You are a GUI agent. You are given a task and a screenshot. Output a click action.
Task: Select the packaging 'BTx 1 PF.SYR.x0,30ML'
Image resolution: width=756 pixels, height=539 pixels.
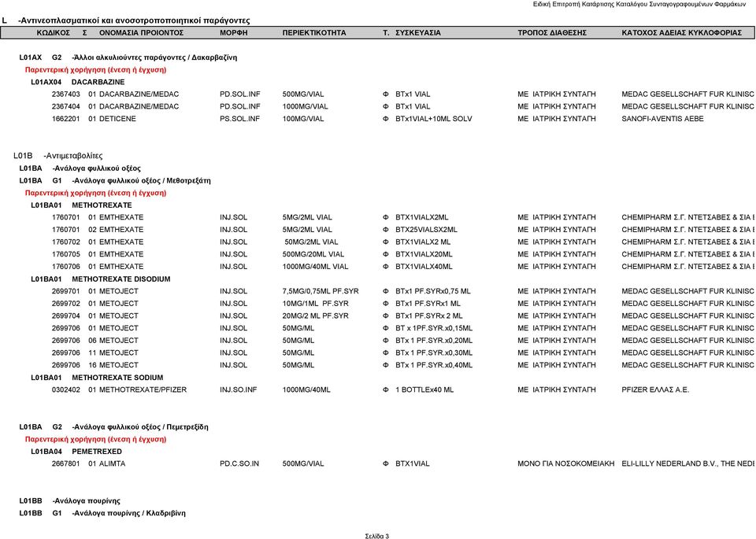[x=434, y=353]
